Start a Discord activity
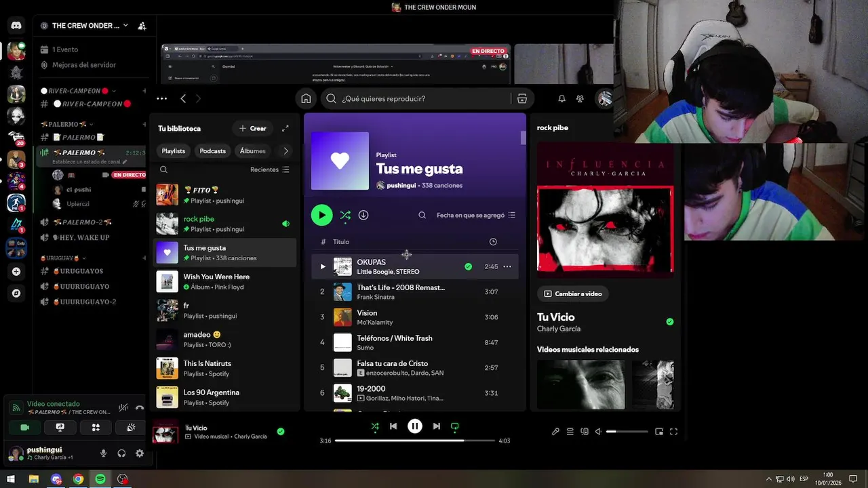 (x=96, y=427)
